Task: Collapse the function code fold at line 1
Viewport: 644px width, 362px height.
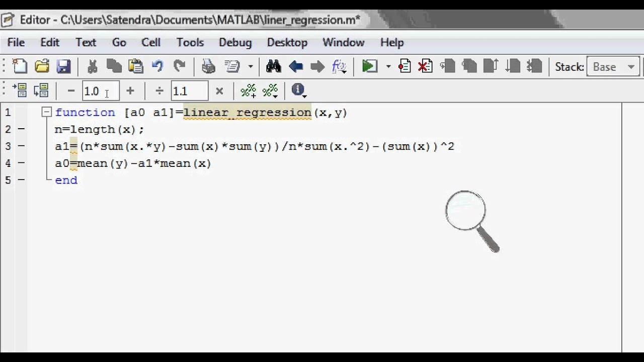Action: (x=47, y=112)
